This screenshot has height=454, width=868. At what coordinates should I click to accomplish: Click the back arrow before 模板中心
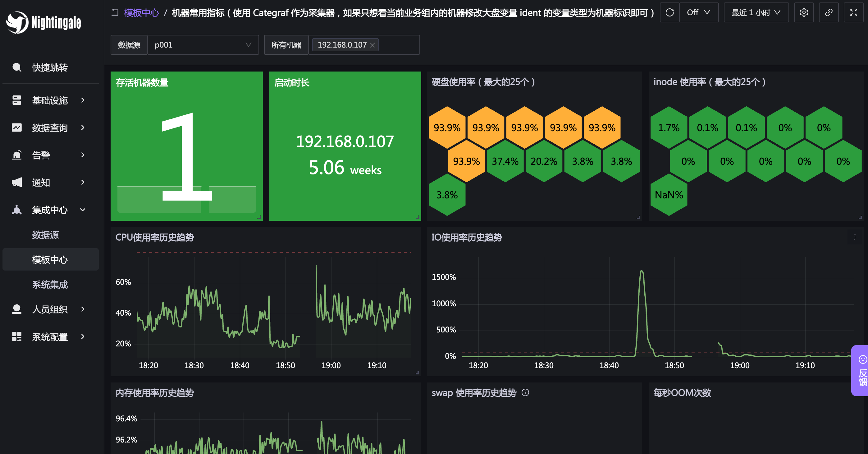pos(115,12)
